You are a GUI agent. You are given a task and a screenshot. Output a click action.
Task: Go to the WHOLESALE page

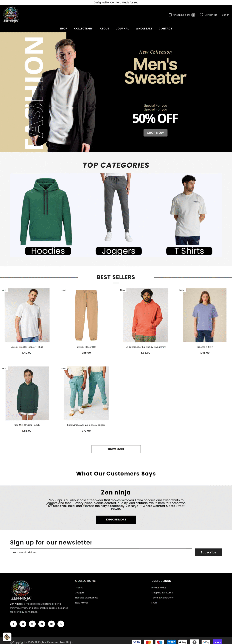[x=144, y=29]
